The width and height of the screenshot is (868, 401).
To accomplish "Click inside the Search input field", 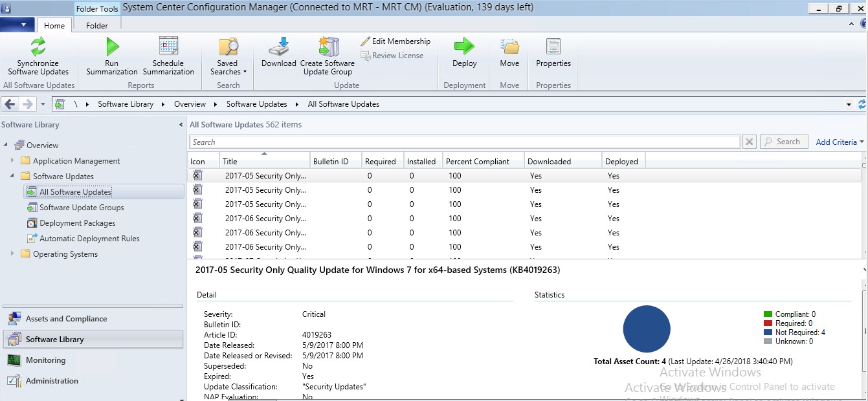I will click(464, 142).
